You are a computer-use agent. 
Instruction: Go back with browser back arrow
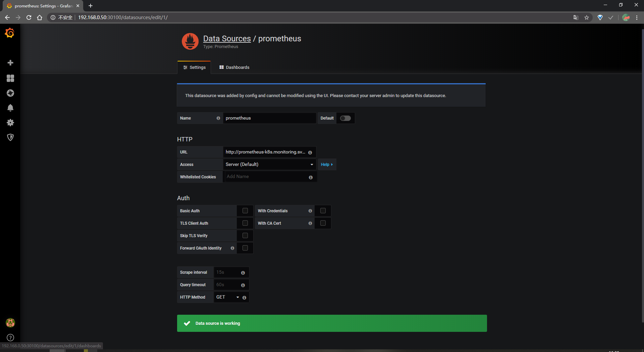[7, 17]
